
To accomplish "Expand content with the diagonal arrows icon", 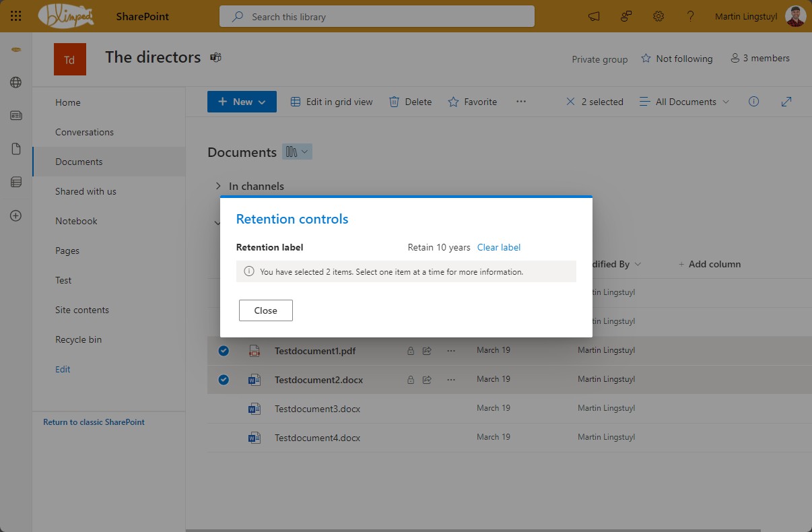I will (786, 102).
